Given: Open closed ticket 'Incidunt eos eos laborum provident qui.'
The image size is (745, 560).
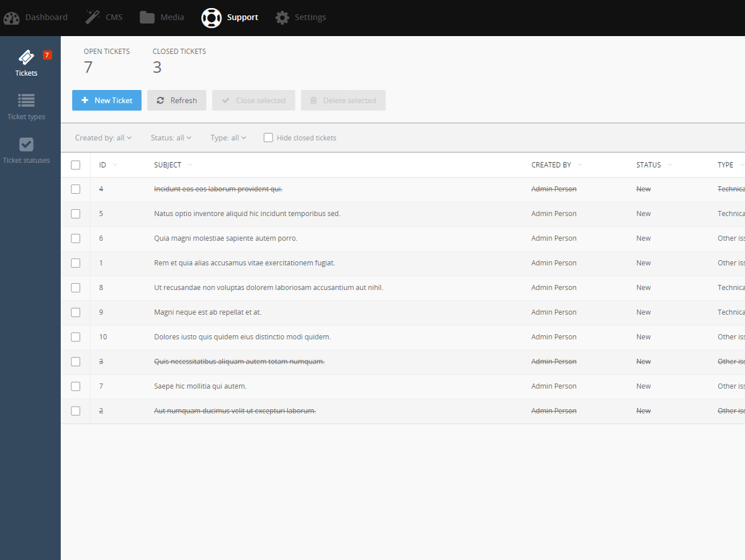Looking at the screenshot, I should click(219, 189).
